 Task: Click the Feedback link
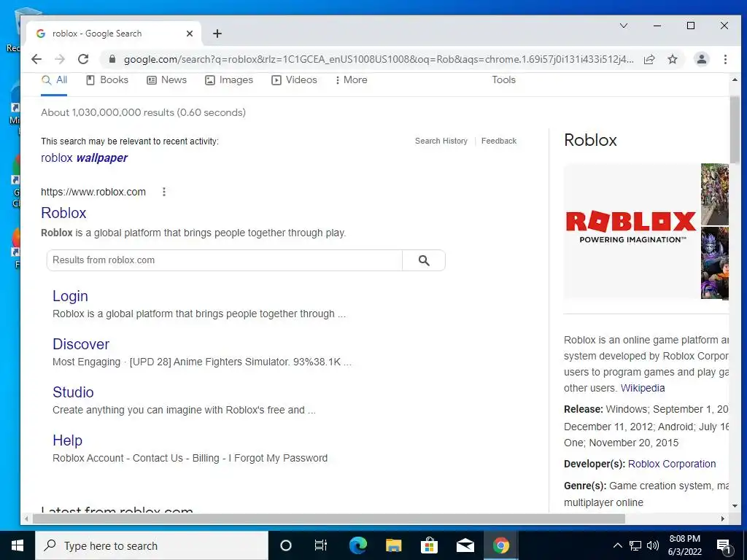(x=499, y=141)
